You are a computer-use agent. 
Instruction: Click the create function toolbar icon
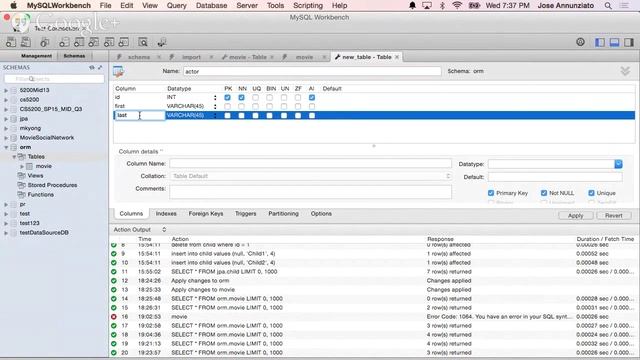tap(123, 42)
